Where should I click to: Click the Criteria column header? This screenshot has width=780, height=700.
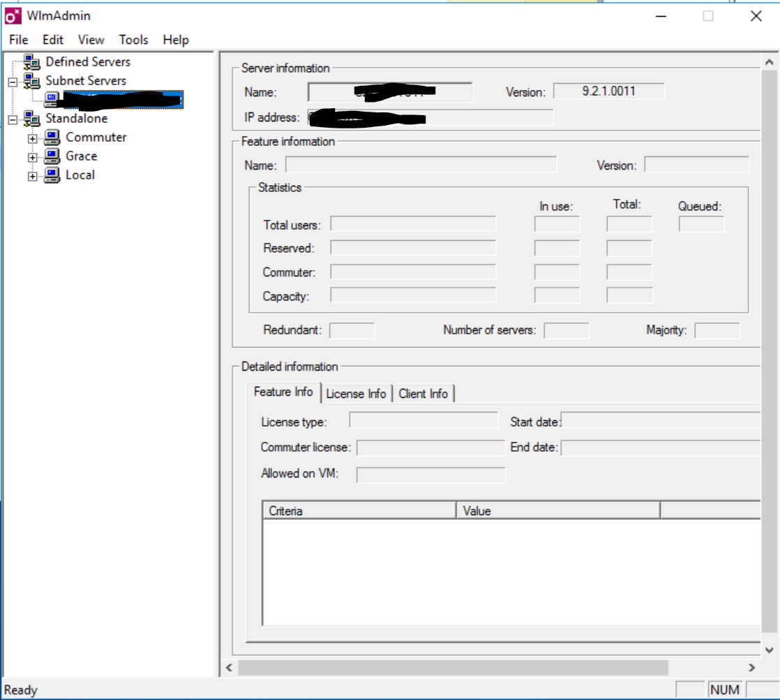pos(359,510)
